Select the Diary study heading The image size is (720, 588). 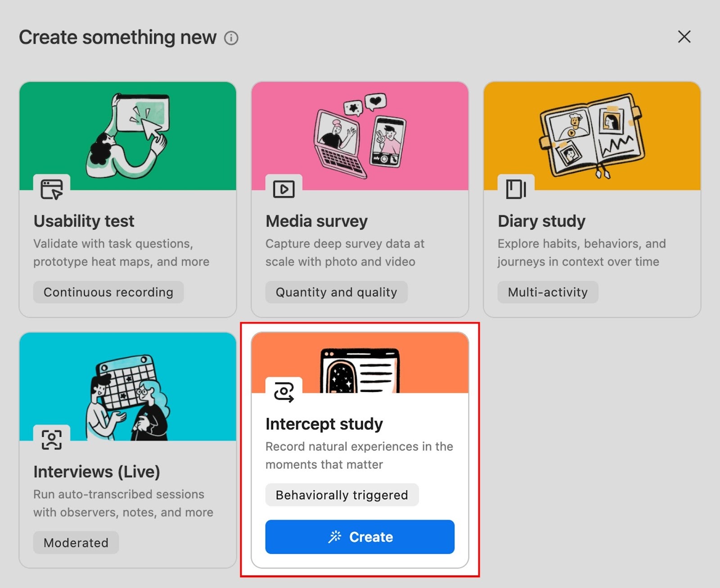(x=541, y=221)
